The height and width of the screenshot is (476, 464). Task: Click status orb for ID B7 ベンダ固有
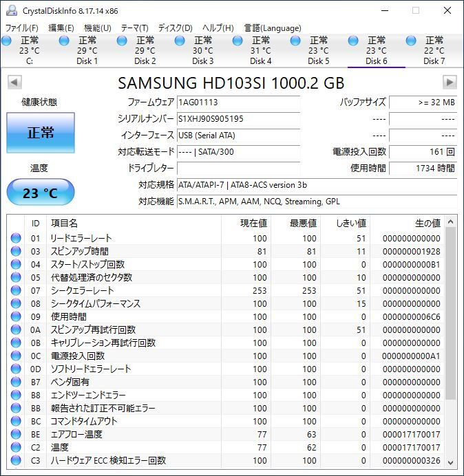coord(16,382)
